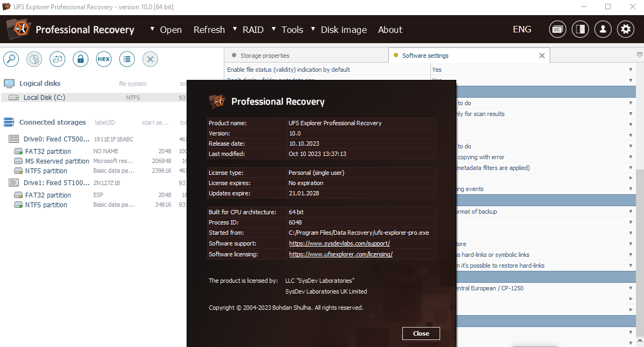Open settings via gear icon

tap(626, 29)
